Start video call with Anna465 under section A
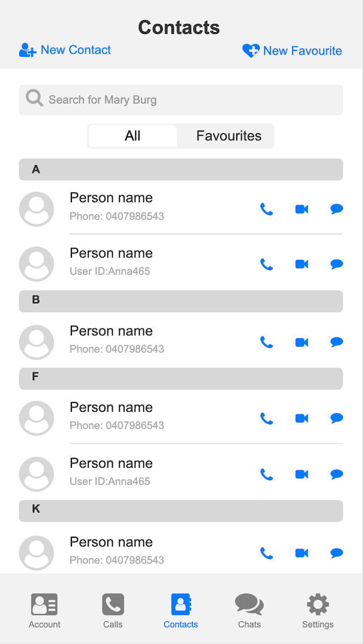 302,264
